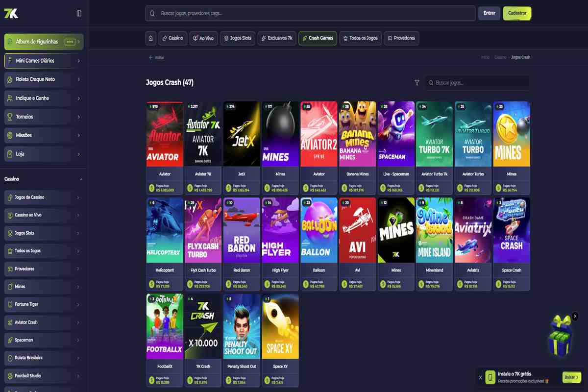This screenshot has height=392, width=588.
Task: Open the Aviatrix game thumbnail
Action: [x=473, y=230]
